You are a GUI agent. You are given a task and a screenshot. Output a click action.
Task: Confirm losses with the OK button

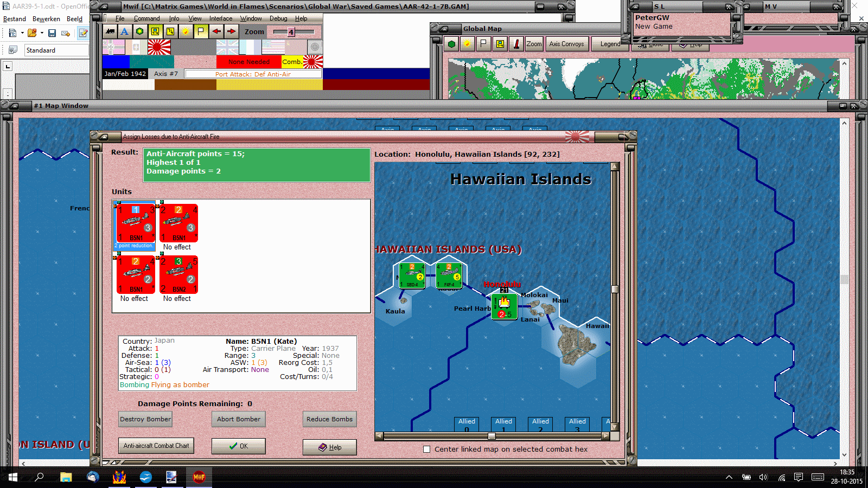(x=239, y=446)
